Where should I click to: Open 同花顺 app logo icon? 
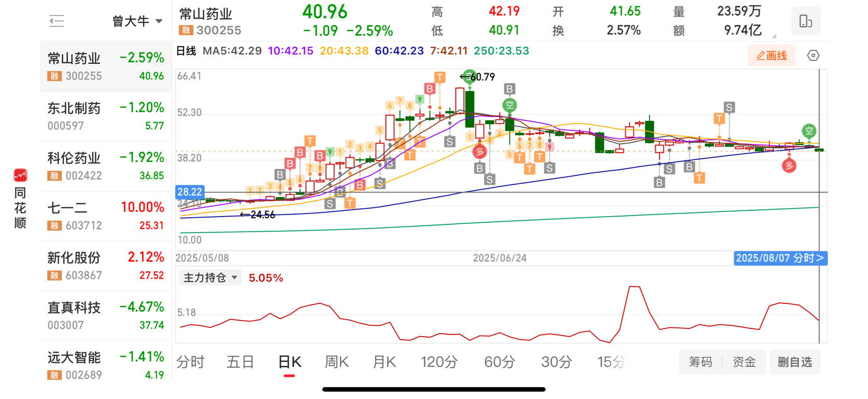[20, 175]
